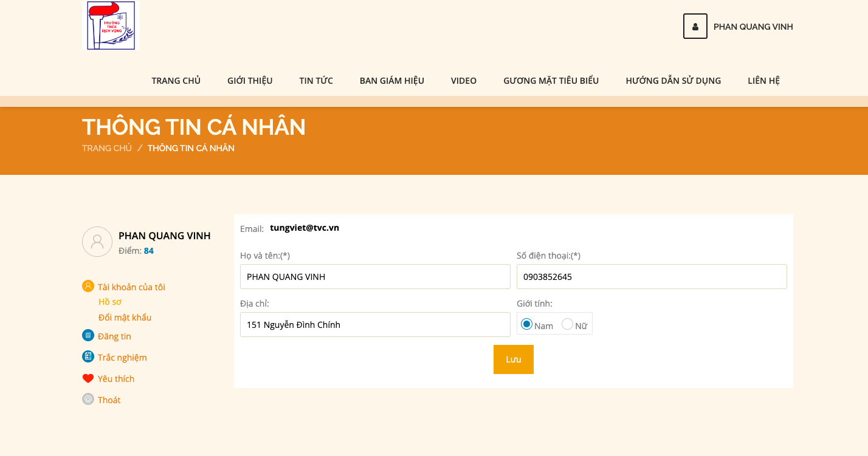Focus the Số điện thoại input field
The height and width of the screenshot is (456, 868).
click(x=652, y=277)
